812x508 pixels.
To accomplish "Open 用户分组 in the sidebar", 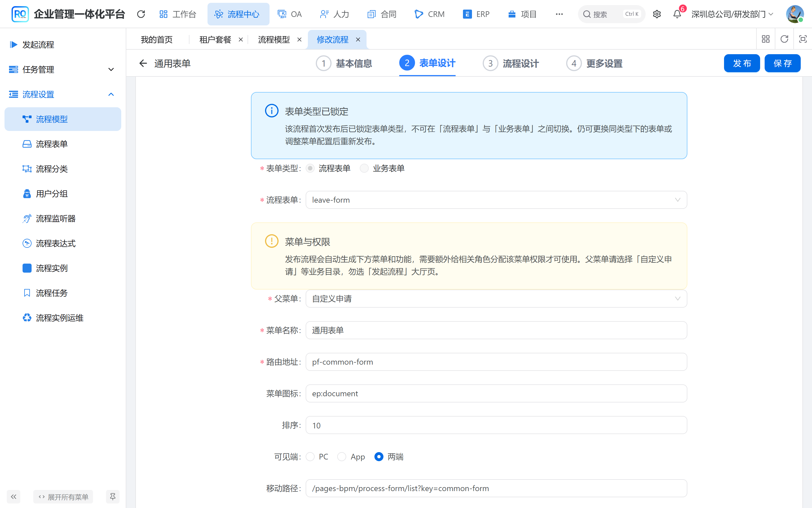I will click(x=63, y=194).
